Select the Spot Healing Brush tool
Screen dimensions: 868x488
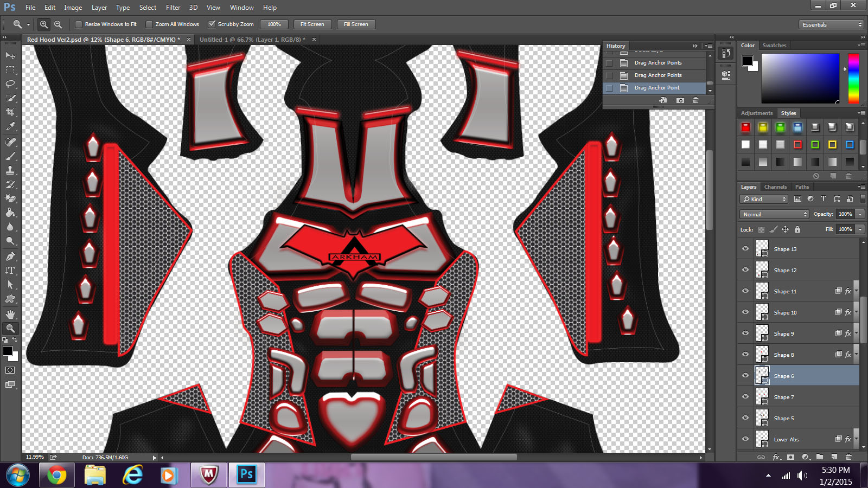[10, 142]
